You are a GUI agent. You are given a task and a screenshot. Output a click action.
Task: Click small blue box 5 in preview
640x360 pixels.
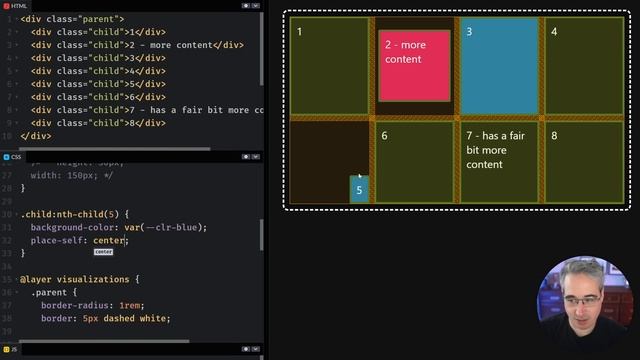[x=359, y=189]
